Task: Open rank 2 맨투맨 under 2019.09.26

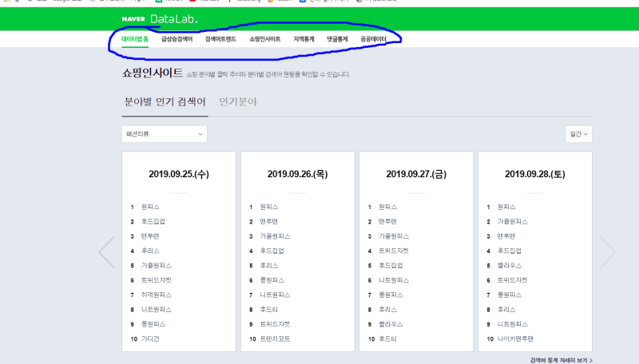Action: (x=269, y=221)
